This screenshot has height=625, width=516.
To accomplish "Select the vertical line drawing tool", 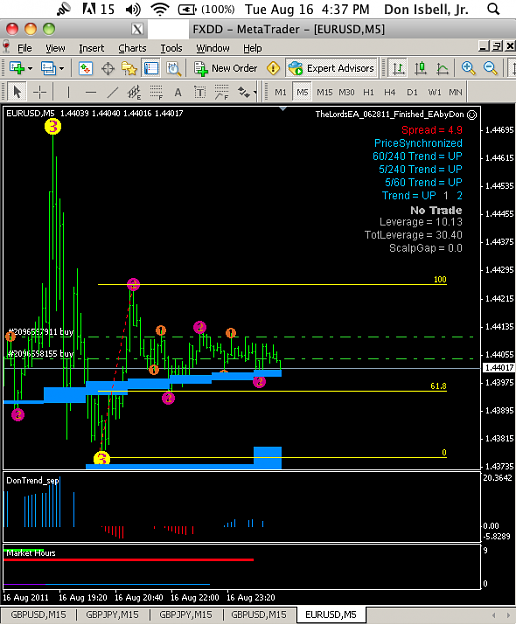I will pyautogui.click(x=68, y=92).
